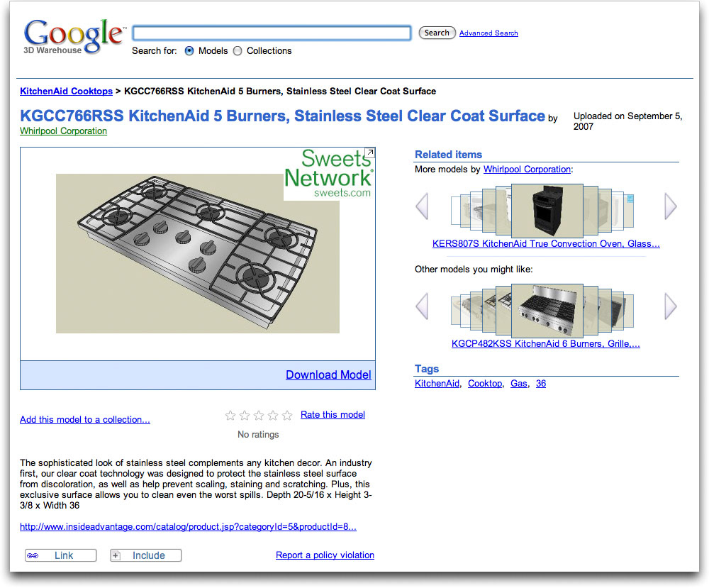Click the black oven carousel thumbnail
This screenshot has width=709, height=588.
(x=547, y=211)
